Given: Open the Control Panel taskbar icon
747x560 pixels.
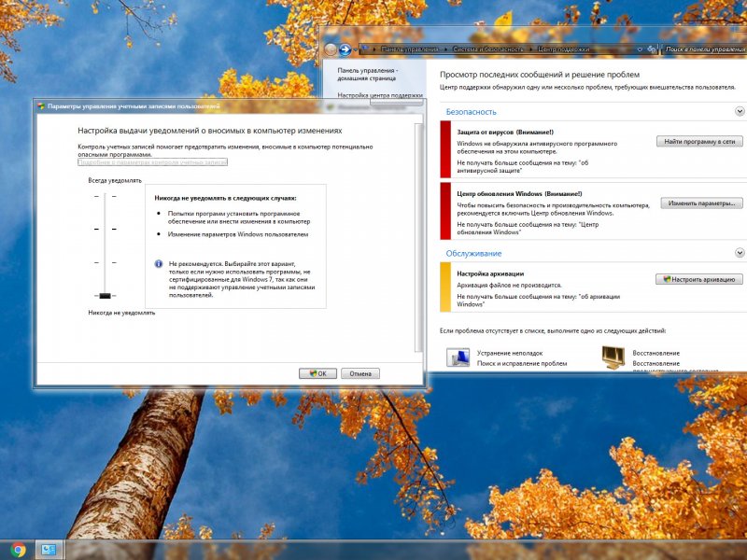Looking at the screenshot, I should (49, 550).
